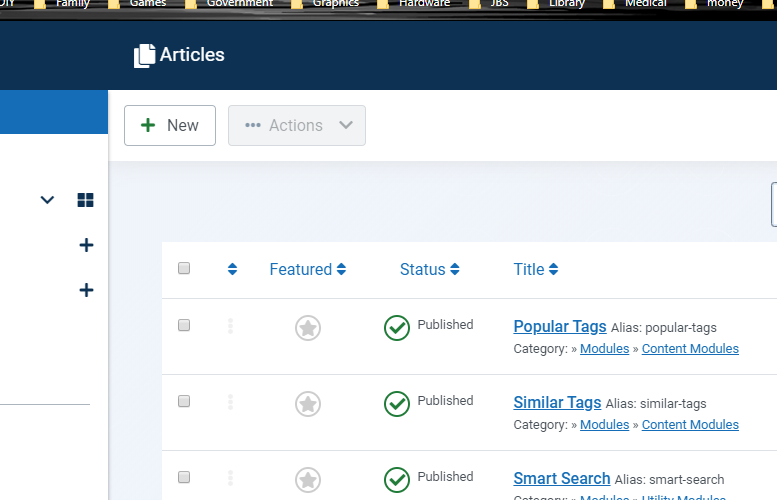
Task: Open the Government bookmarks folder
Action: tap(229, 4)
